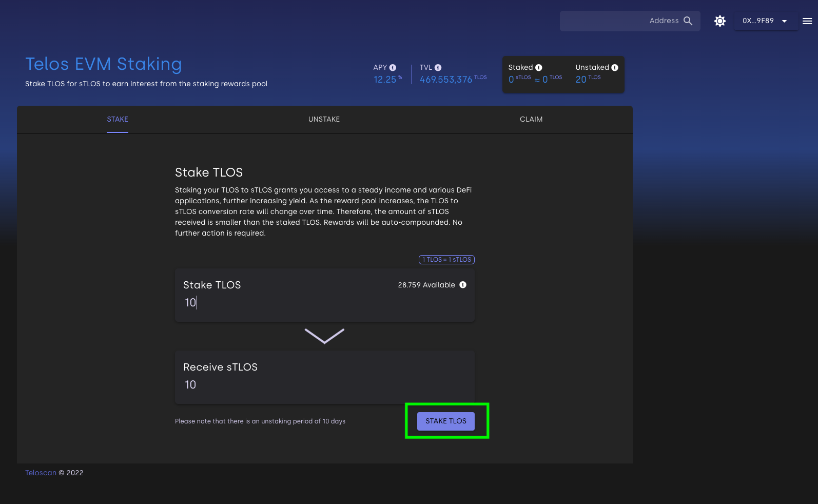Toggle the light/dark theme sun icon

[720, 21]
